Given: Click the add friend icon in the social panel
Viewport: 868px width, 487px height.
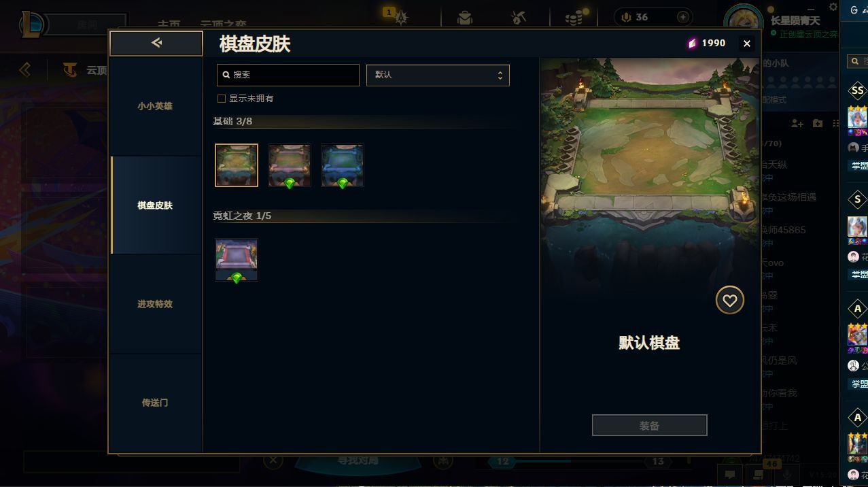Looking at the screenshot, I should (x=797, y=123).
